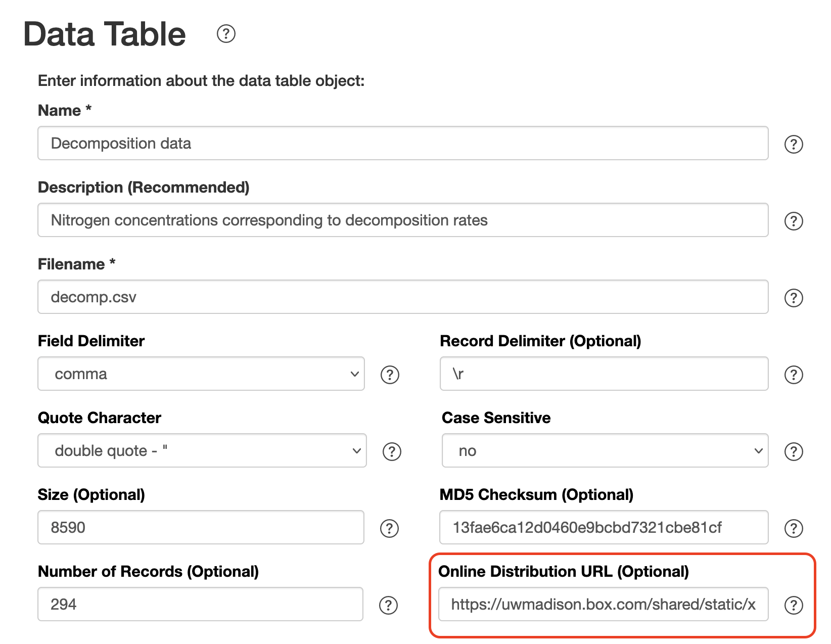Click into the decomp.csv Filename field
The width and height of the screenshot is (831, 644).
(403, 297)
